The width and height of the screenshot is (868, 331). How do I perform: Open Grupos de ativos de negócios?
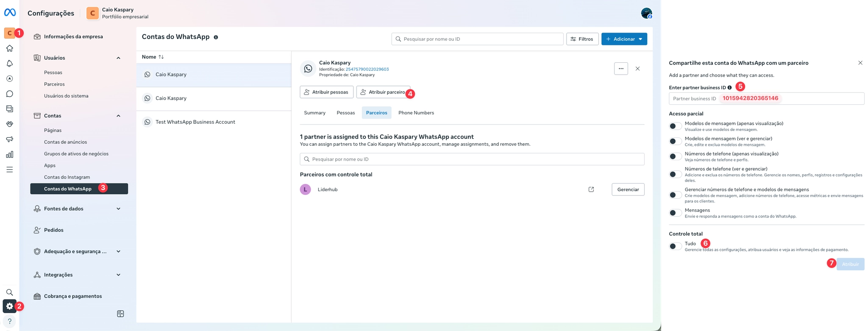[x=76, y=154]
